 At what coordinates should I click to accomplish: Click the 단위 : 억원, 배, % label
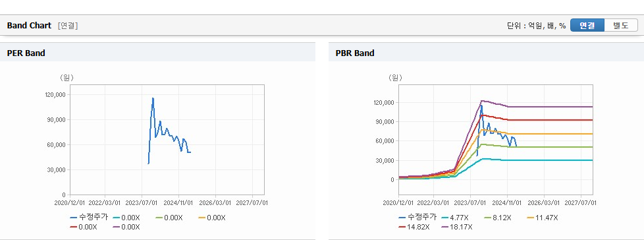click(x=537, y=26)
